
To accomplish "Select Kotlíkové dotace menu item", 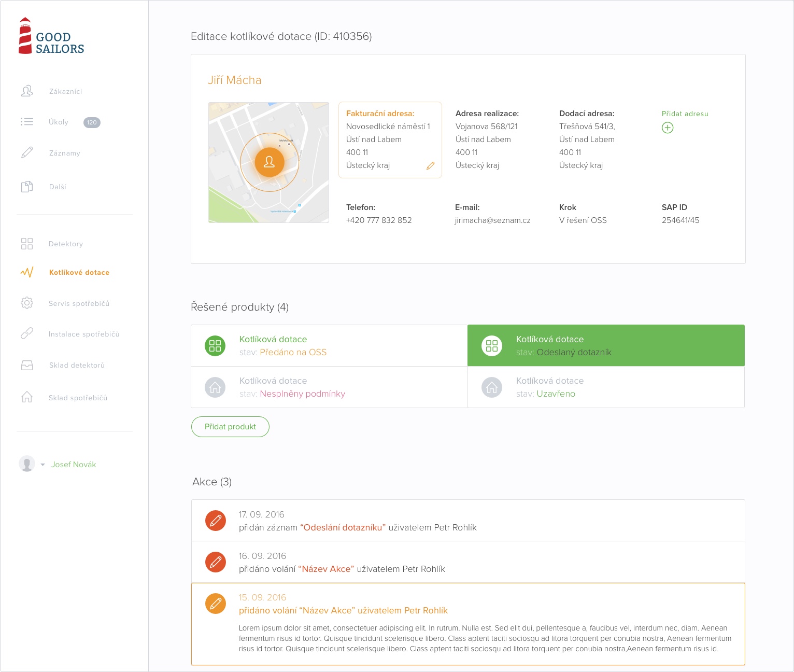I will point(79,272).
